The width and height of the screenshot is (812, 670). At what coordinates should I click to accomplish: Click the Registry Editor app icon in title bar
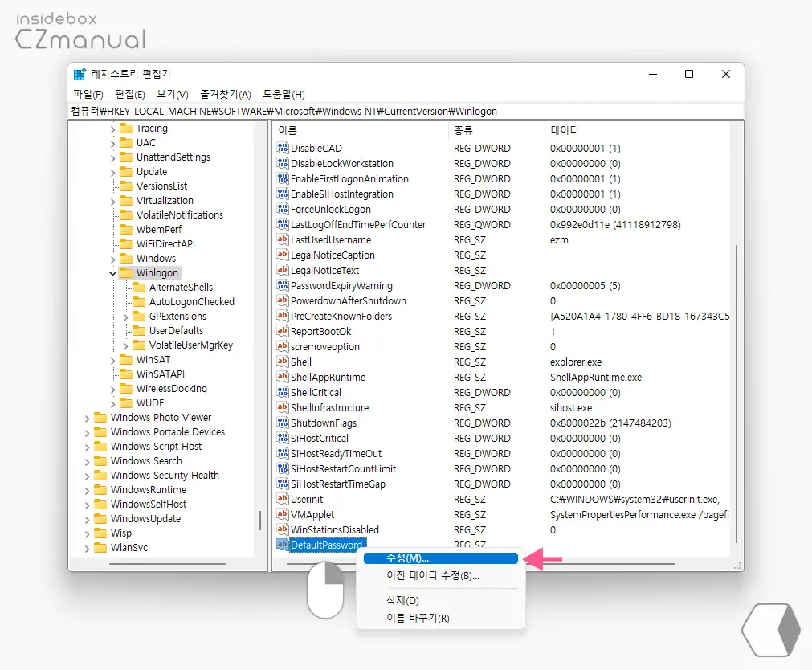[80, 75]
